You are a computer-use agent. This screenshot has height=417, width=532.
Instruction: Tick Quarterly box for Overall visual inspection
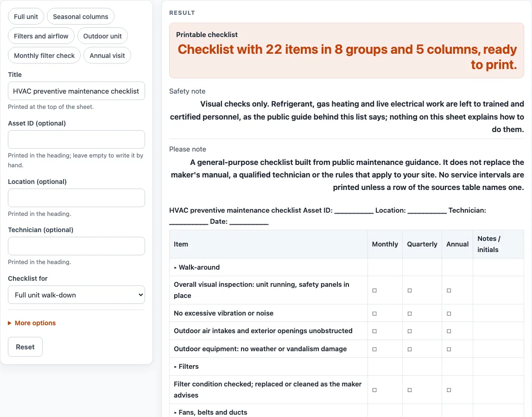(410, 291)
